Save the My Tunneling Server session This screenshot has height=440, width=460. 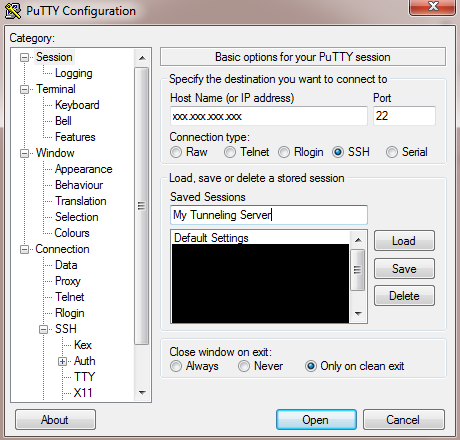(x=404, y=269)
